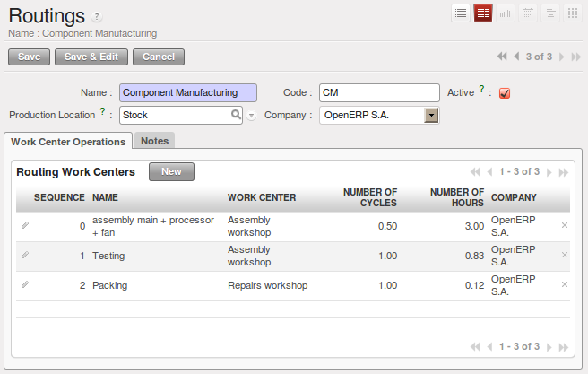Image resolution: width=588 pixels, height=374 pixels.
Task: Add New routing work center
Action: pyautogui.click(x=171, y=172)
